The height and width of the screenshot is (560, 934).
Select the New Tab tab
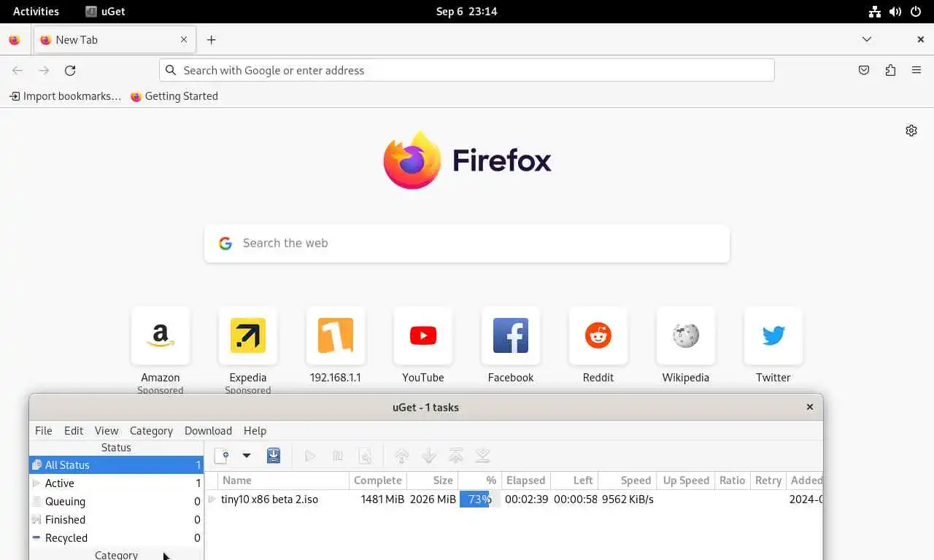114,40
